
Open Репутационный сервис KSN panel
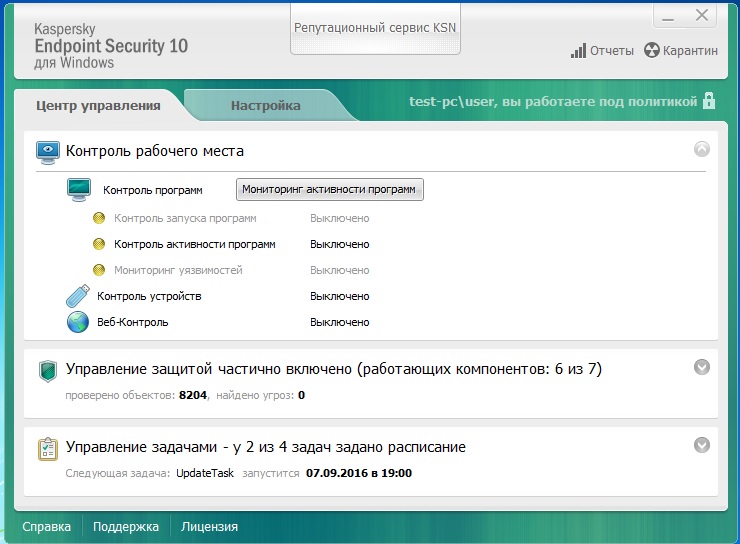375,28
